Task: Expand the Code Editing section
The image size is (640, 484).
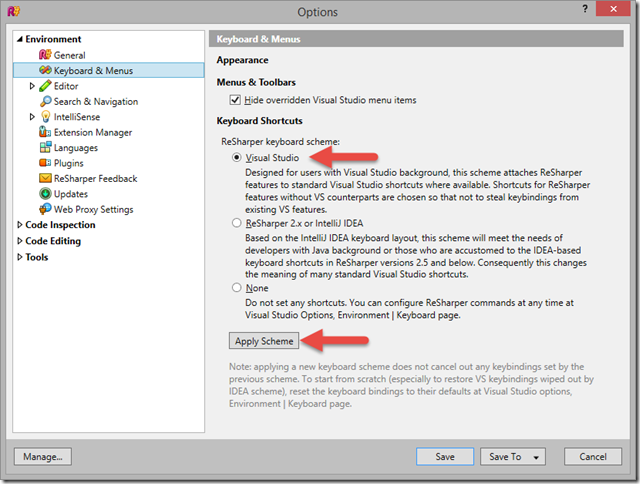Action: click(19, 241)
